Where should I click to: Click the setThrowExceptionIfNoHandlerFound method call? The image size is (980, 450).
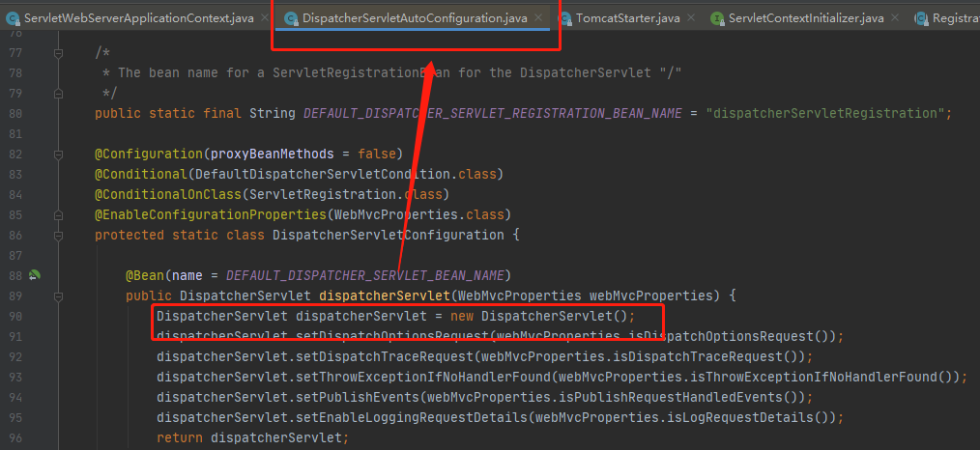pyautogui.click(x=423, y=377)
